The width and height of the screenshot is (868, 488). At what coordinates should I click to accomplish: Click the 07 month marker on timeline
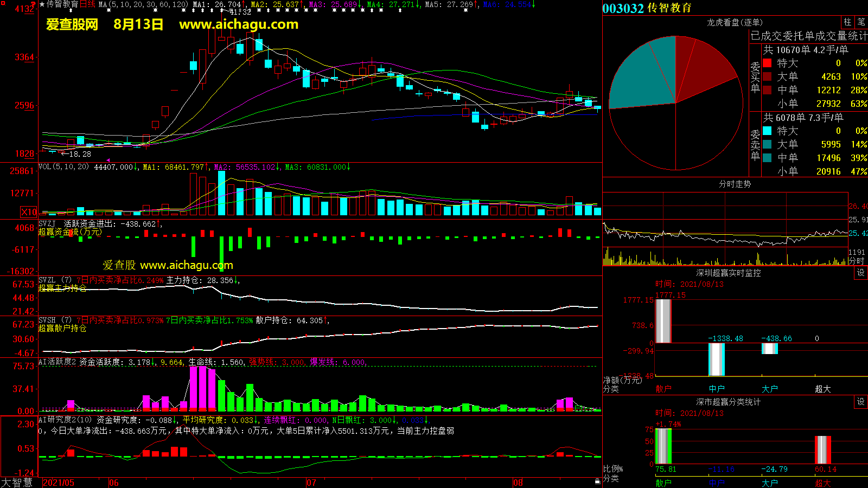pyautogui.click(x=311, y=483)
